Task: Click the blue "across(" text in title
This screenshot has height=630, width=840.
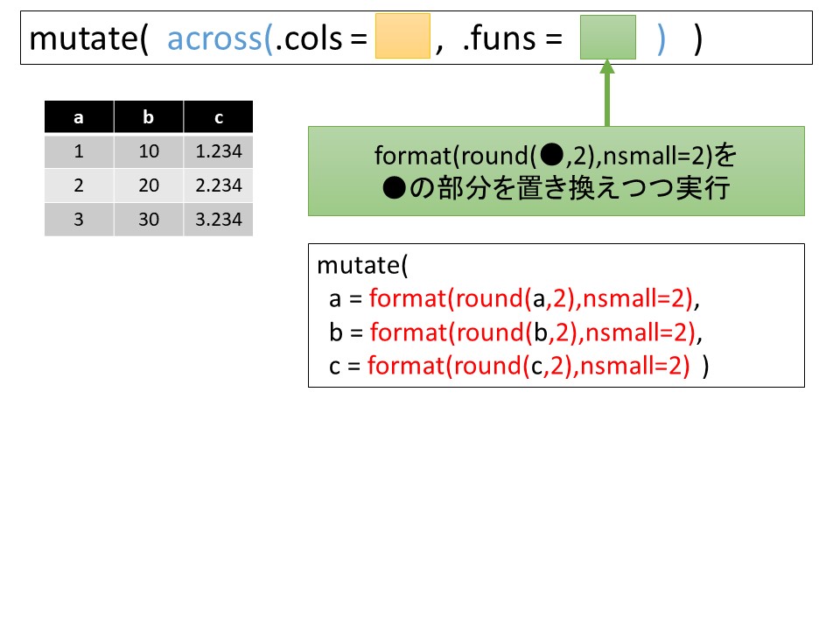Action: pyautogui.click(x=220, y=39)
